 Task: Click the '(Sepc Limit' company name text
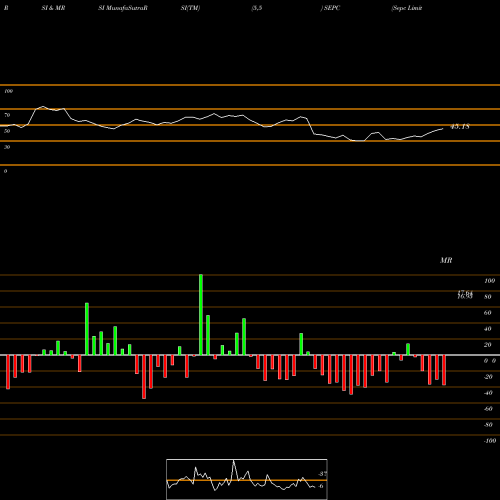click(x=407, y=8)
